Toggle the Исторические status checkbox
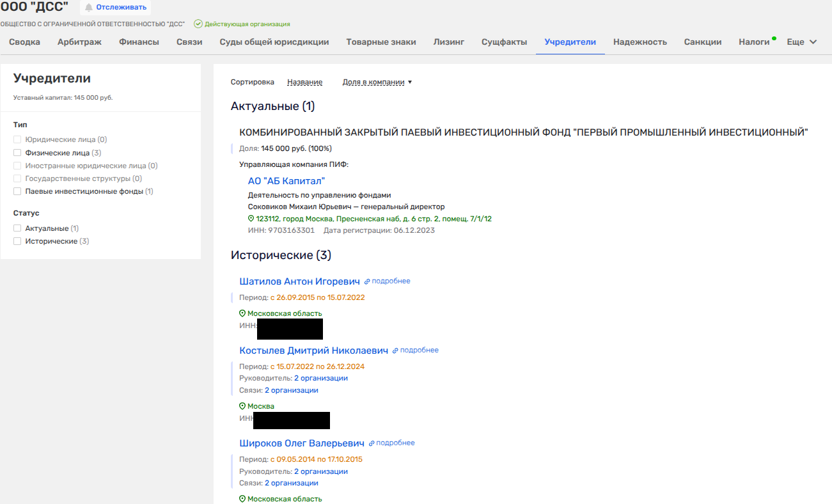Screen dimensions: 832x504 tap(17, 241)
